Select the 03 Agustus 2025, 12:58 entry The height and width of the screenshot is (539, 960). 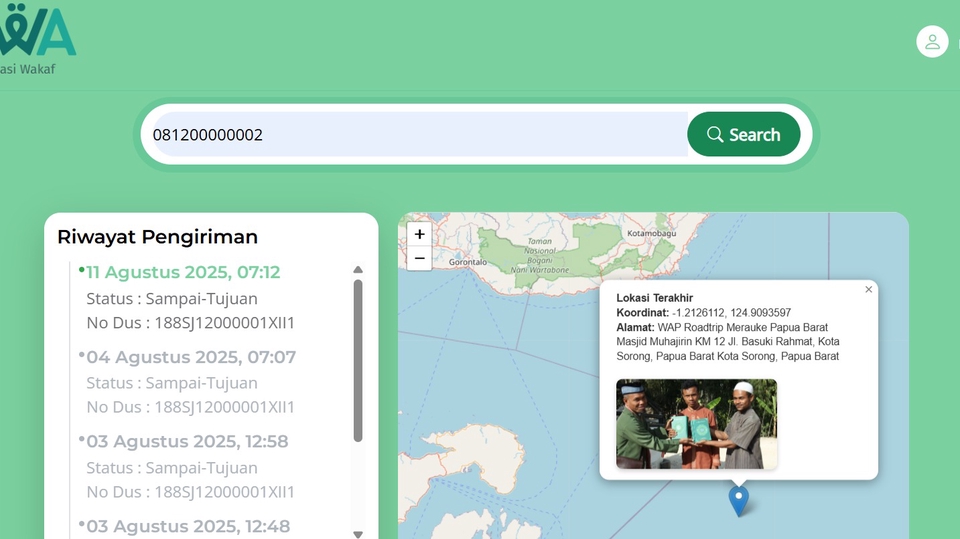(x=187, y=441)
